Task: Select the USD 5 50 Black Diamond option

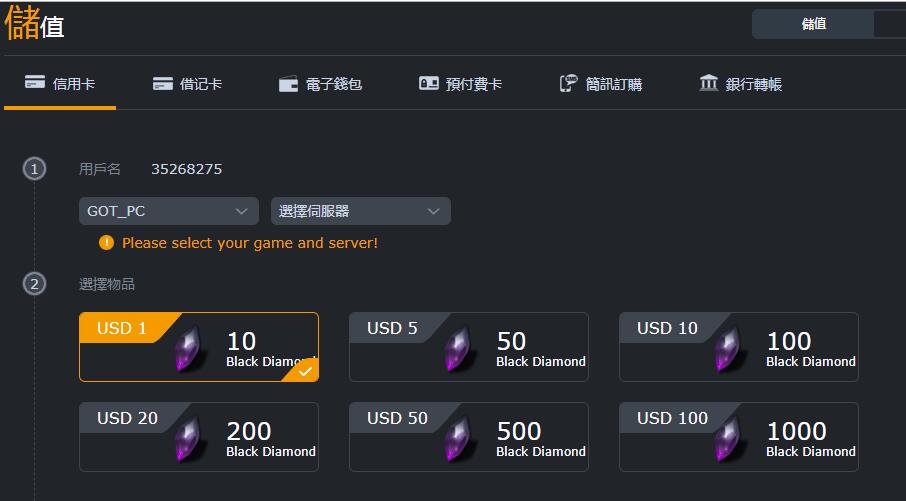Action: pyautogui.click(x=469, y=347)
